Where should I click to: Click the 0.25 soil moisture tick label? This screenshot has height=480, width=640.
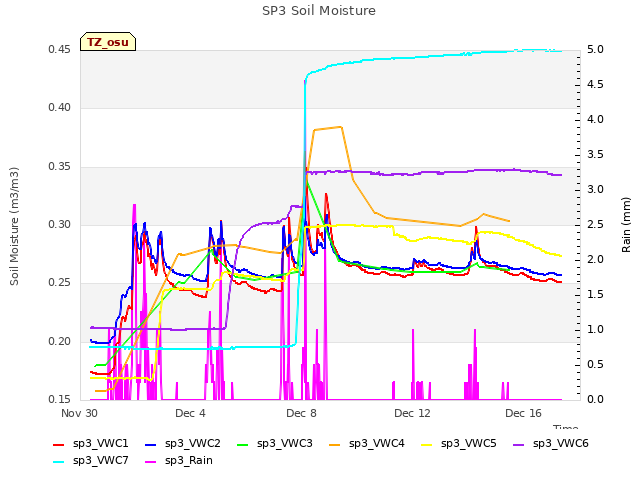(x=60, y=282)
